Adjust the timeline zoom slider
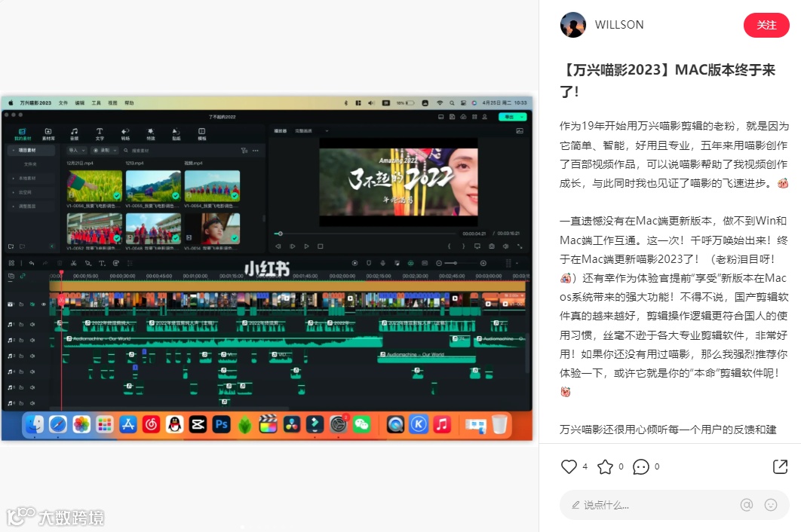 pyautogui.click(x=456, y=263)
